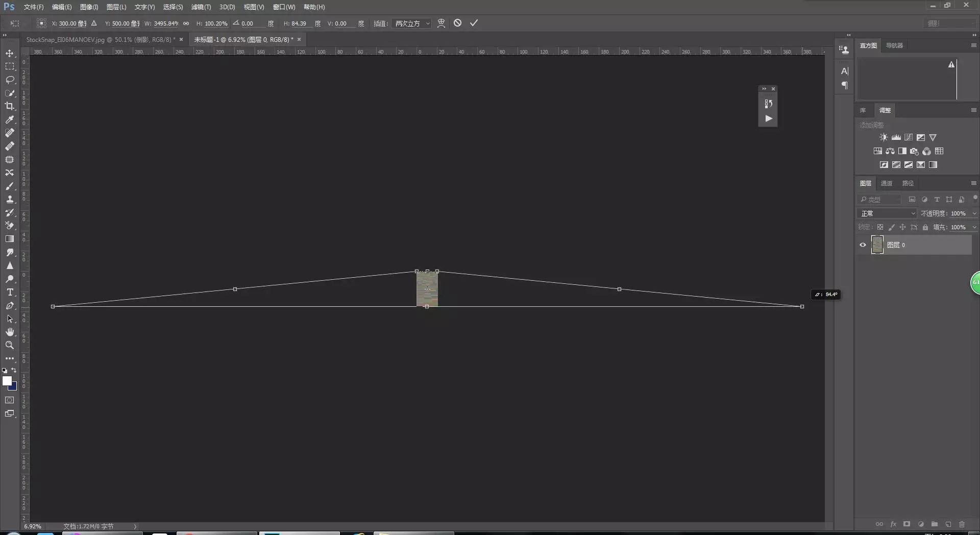Add Photo Filter adjustment
980x535 pixels.
coord(914,151)
